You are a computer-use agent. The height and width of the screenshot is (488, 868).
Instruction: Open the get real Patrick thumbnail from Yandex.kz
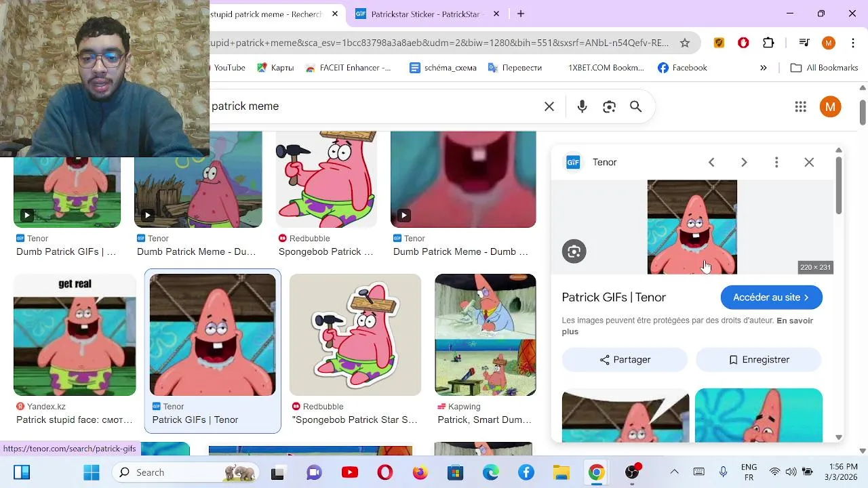pos(75,335)
